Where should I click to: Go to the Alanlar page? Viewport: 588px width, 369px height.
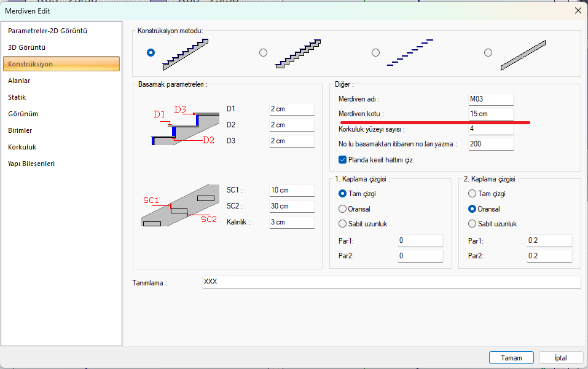tap(61, 81)
